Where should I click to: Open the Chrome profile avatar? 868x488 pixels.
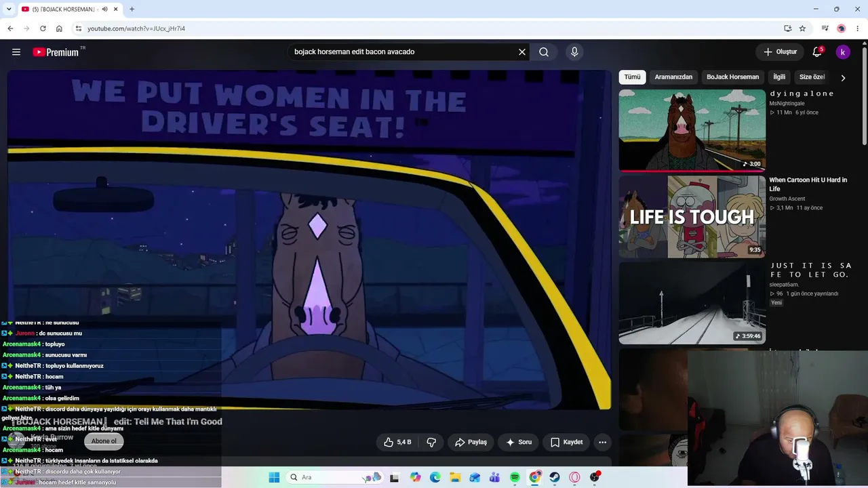[842, 28]
